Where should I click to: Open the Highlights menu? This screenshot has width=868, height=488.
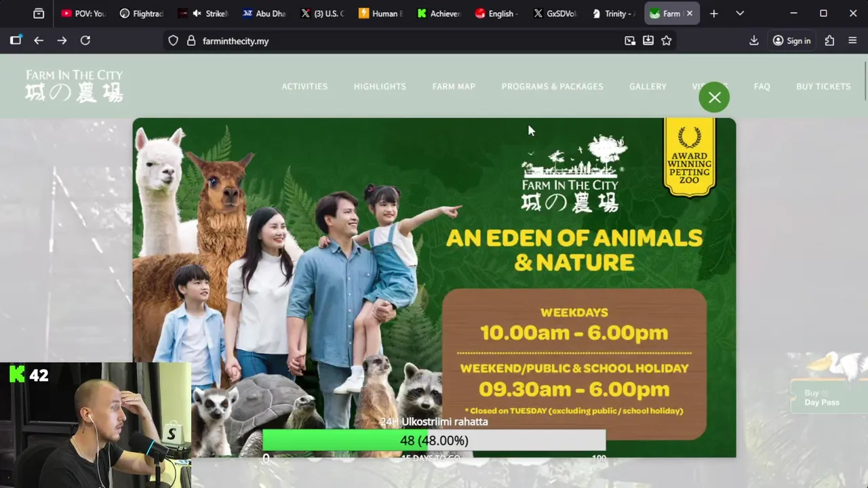point(380,87)
